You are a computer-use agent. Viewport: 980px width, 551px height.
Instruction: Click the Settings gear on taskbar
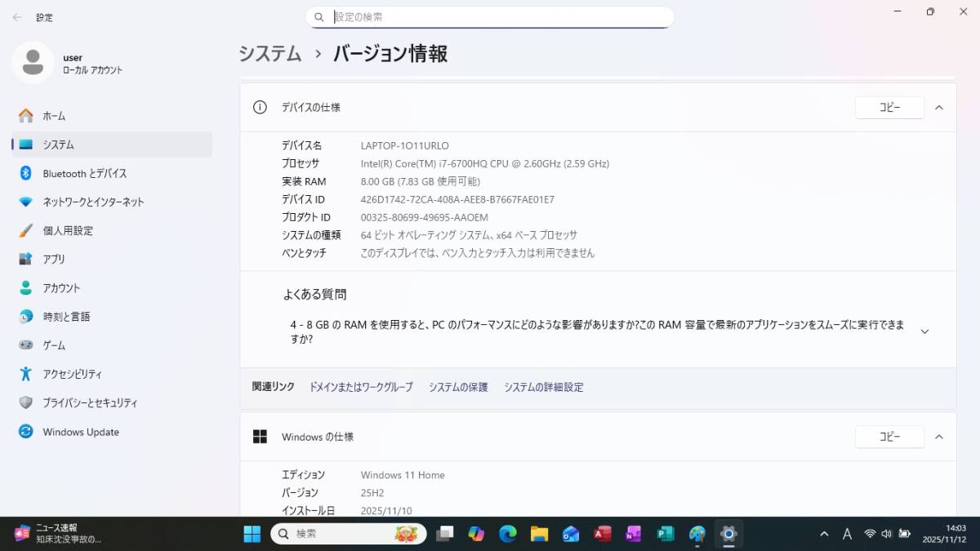[728, 534]
